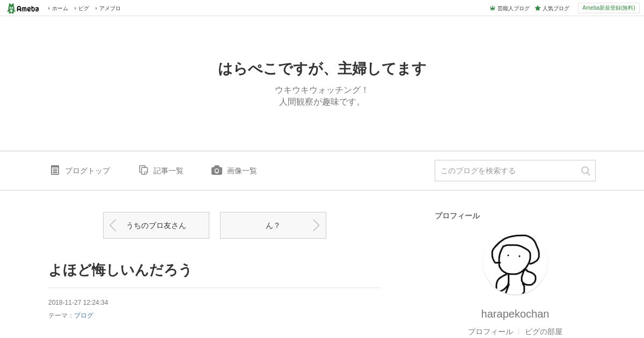The width and height of the screenshot is (644, 338).
Task: Click the left arrow for previous post
Action: pos(113,225)
